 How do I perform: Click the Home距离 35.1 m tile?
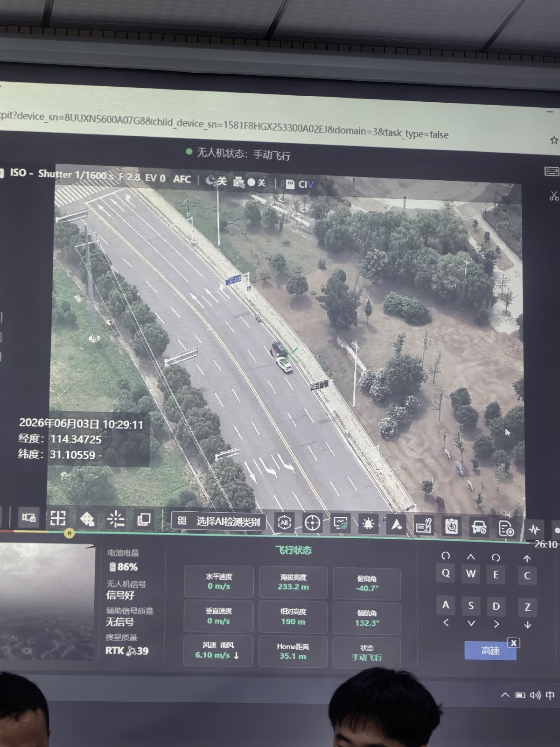[x=293, y=651]
